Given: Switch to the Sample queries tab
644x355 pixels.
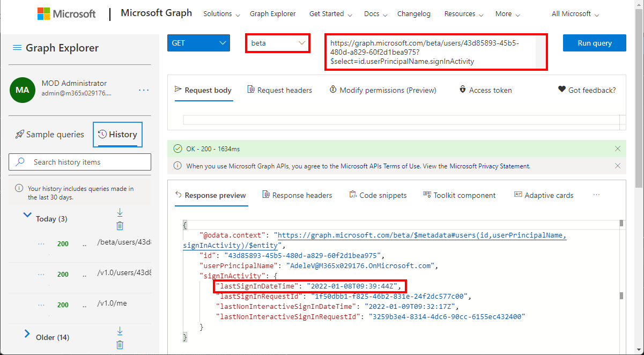Looking at the screenshot, I should [50, 135].
